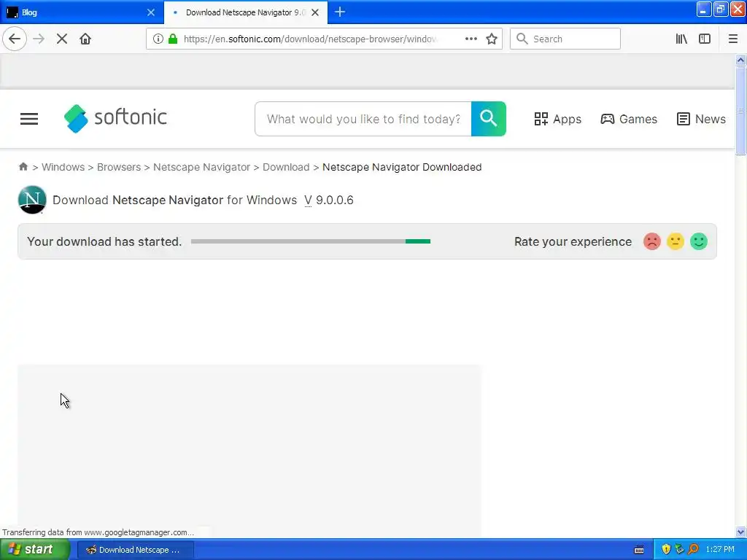The height and width of the screenshot is (560, 747).
Task: Open the Games section
Action: pyautogui.click(x=629, y=119)
